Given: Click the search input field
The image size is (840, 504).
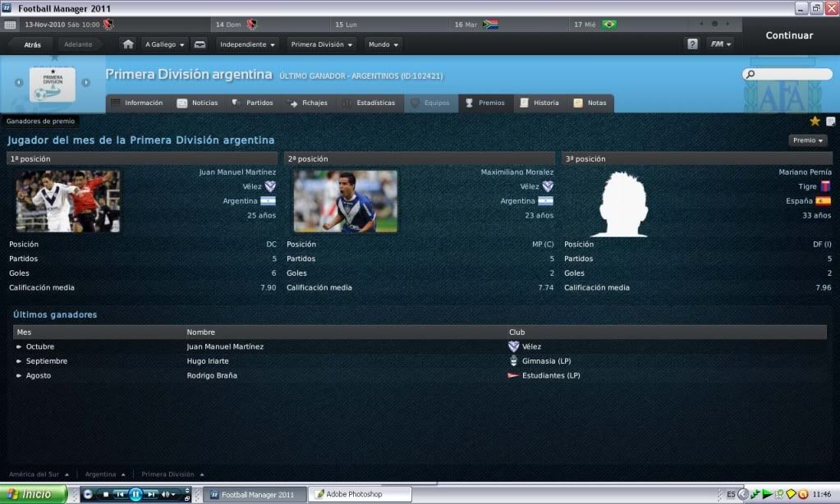Looking at the screenshot, I should [787, 74].
